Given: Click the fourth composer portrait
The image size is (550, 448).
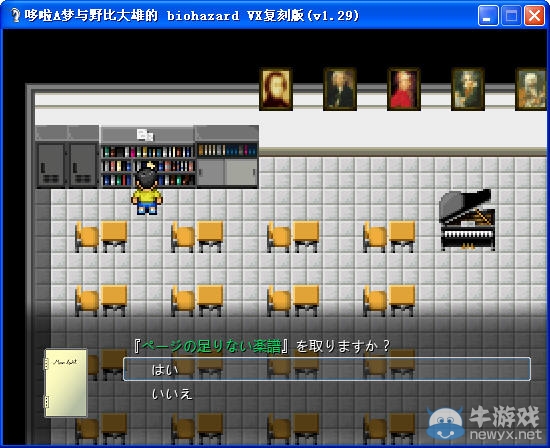Looking at the screenshot, I should tap(468, 89).
